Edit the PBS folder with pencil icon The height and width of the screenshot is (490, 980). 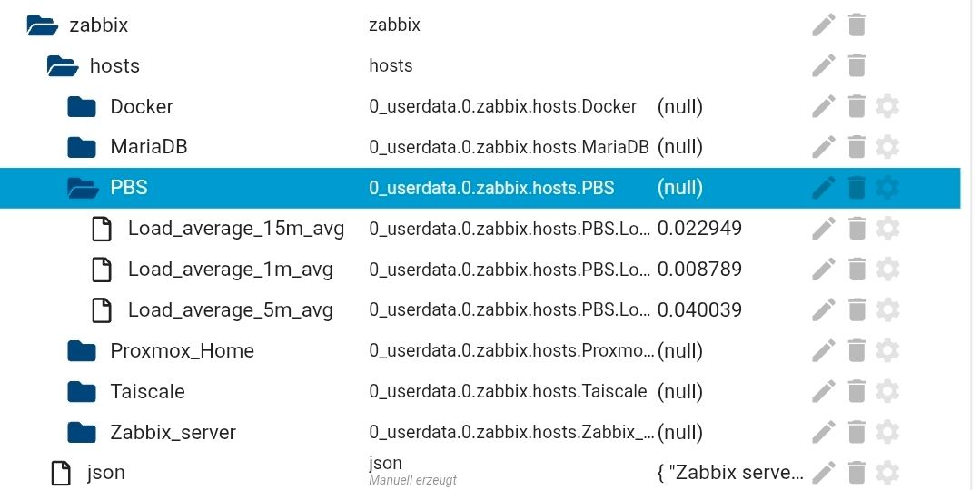[x=823, y=188]
